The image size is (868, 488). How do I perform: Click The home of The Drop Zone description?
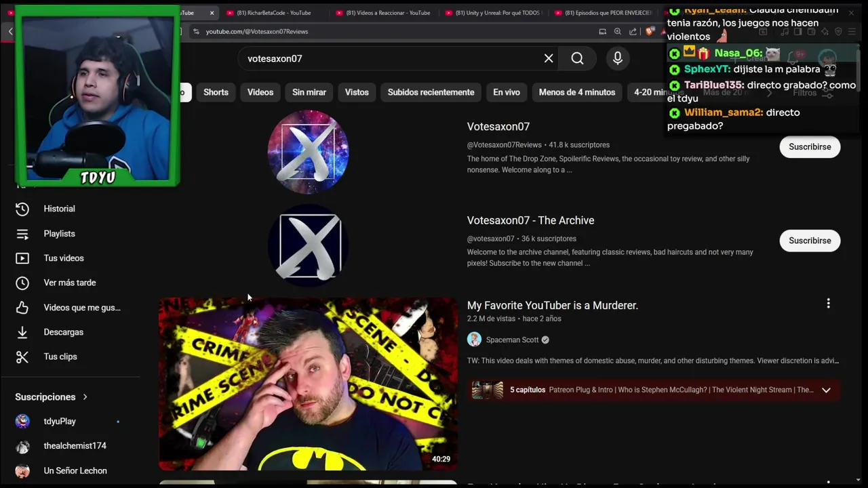coord(608,164)
